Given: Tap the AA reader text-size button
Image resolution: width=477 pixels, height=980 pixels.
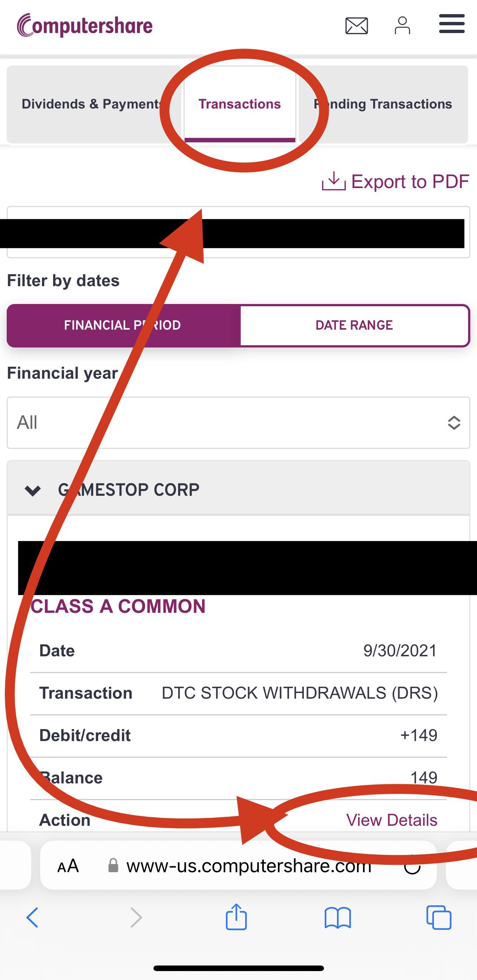Looking at the screenshot, I should [68, 867].
